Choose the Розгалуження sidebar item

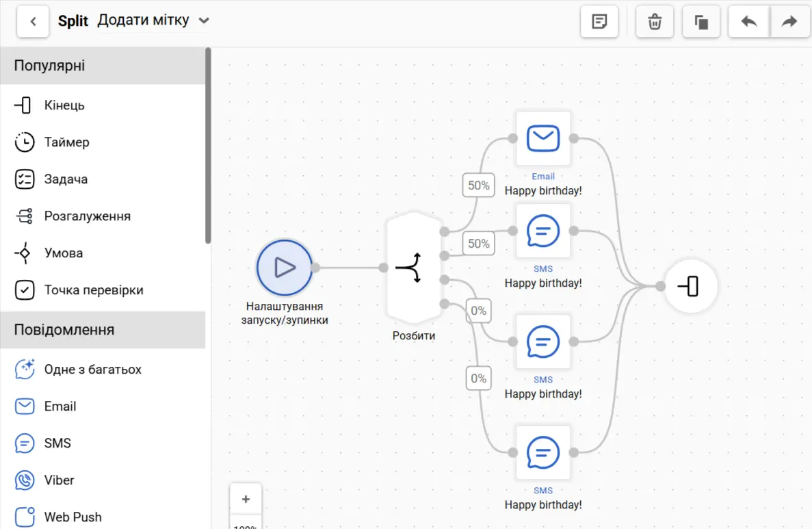(87, 216)
